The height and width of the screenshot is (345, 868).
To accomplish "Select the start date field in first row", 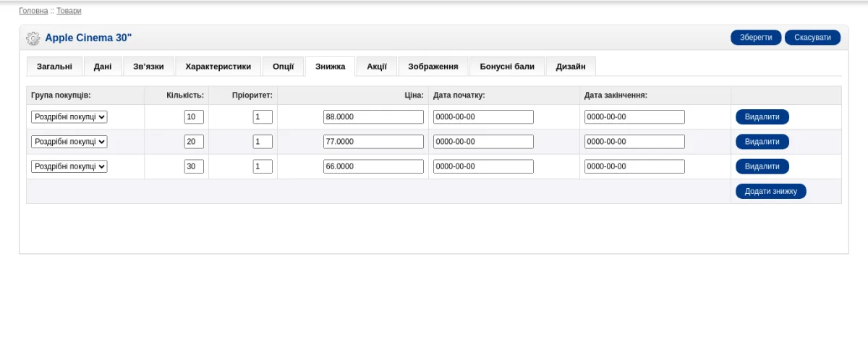I will 483,117.
